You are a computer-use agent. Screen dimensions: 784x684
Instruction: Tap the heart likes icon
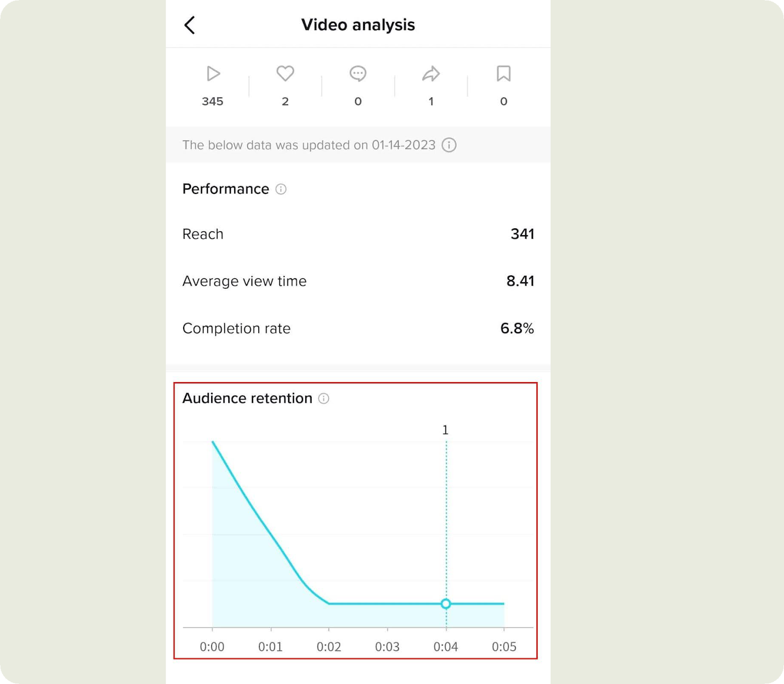pyautogui.click(x=285, y=73)
